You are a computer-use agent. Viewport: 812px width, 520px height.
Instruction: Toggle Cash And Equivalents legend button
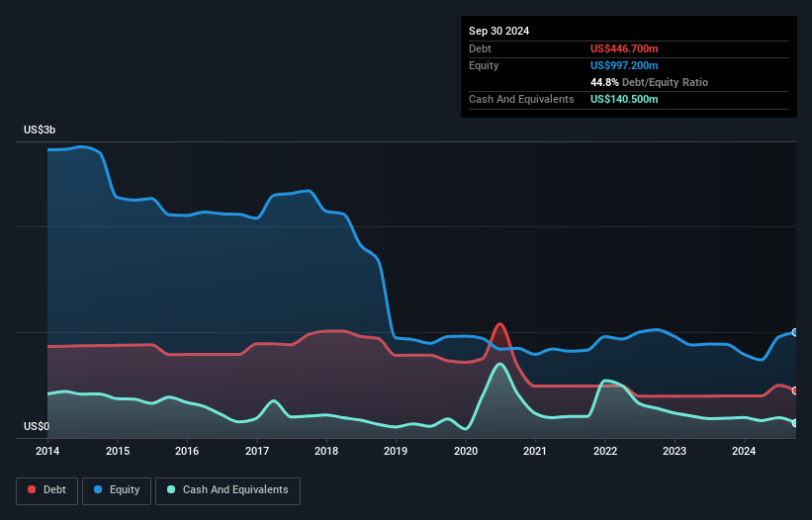coord(227,490)
